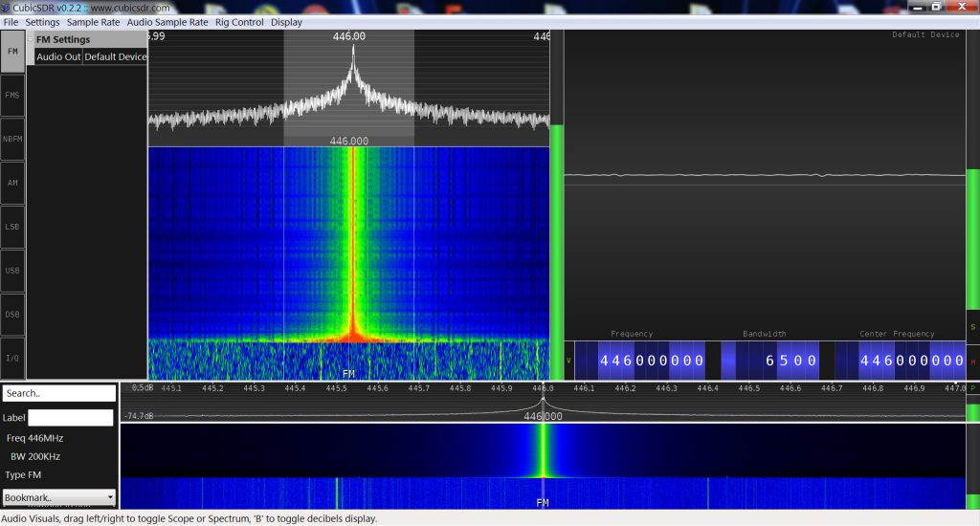
Task: Click the Bandwidth 6500 value display
Action: [x=791, y=361]
